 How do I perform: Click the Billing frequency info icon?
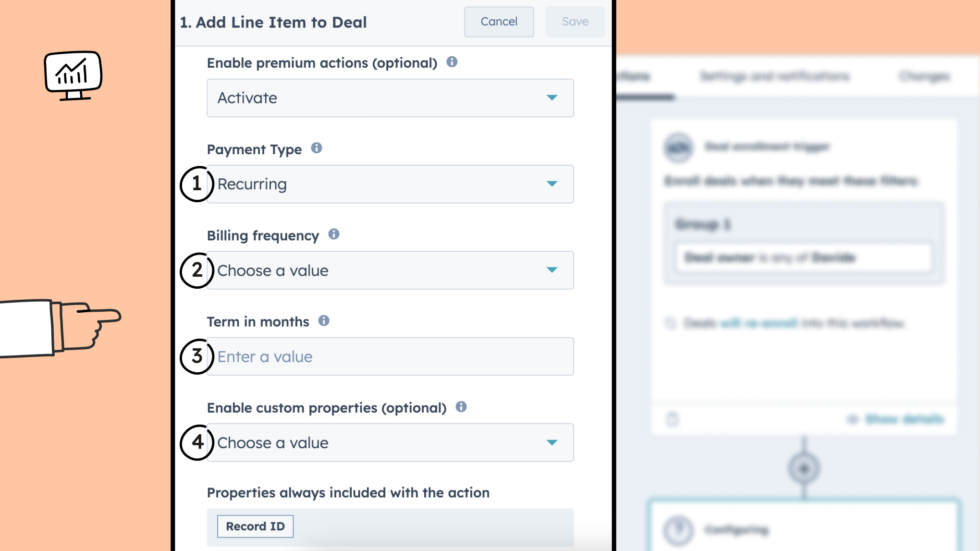(333, 234)
